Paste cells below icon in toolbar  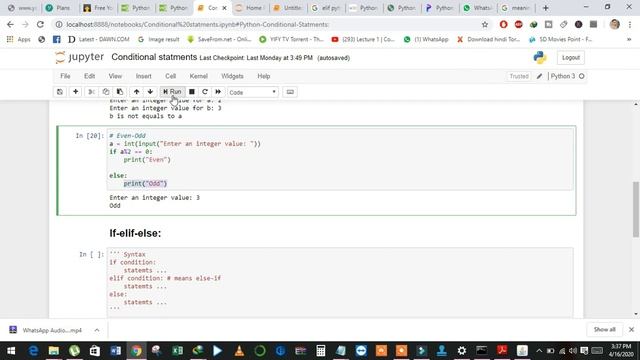(x=120, y=92)
